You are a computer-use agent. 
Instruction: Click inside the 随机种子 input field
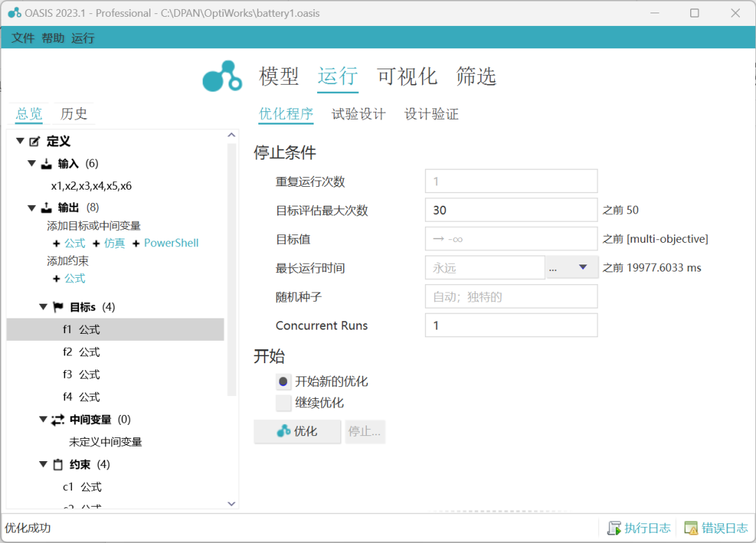(511, 296)
